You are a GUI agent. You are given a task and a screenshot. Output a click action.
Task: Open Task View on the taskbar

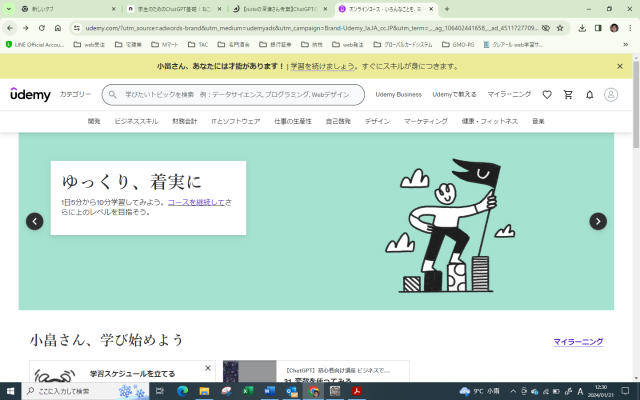click(160, 391)
